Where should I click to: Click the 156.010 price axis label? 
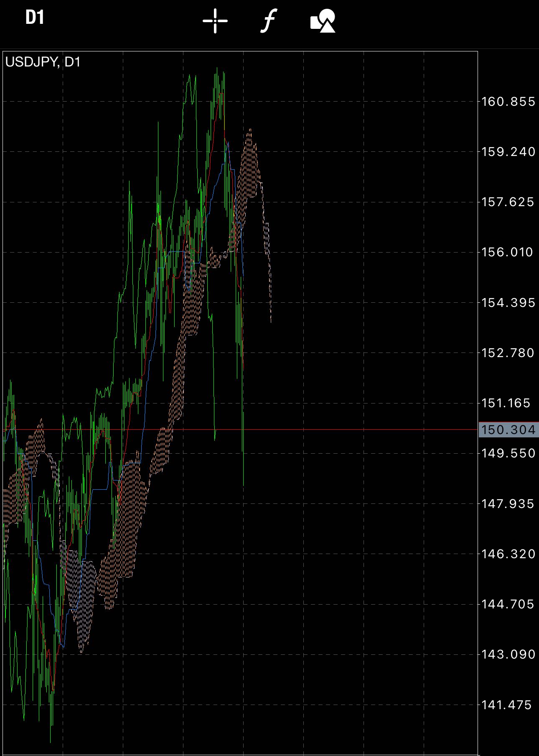[x=508, y=252]
